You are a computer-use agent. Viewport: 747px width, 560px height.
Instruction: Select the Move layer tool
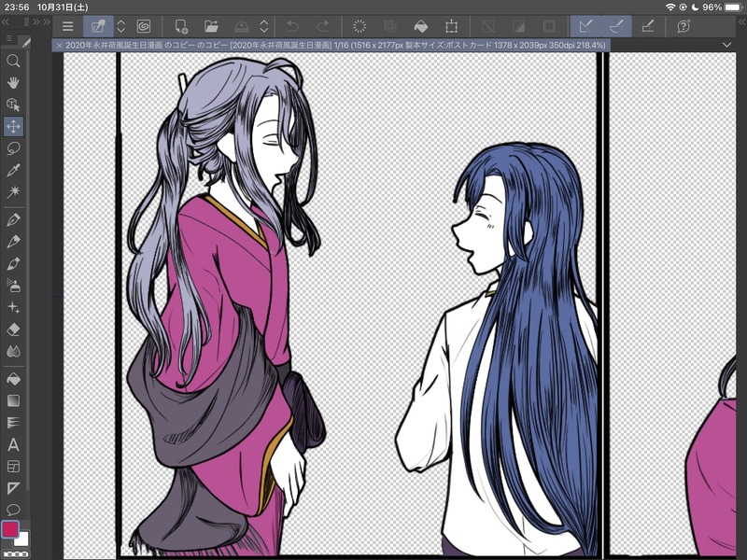[13, 127]
